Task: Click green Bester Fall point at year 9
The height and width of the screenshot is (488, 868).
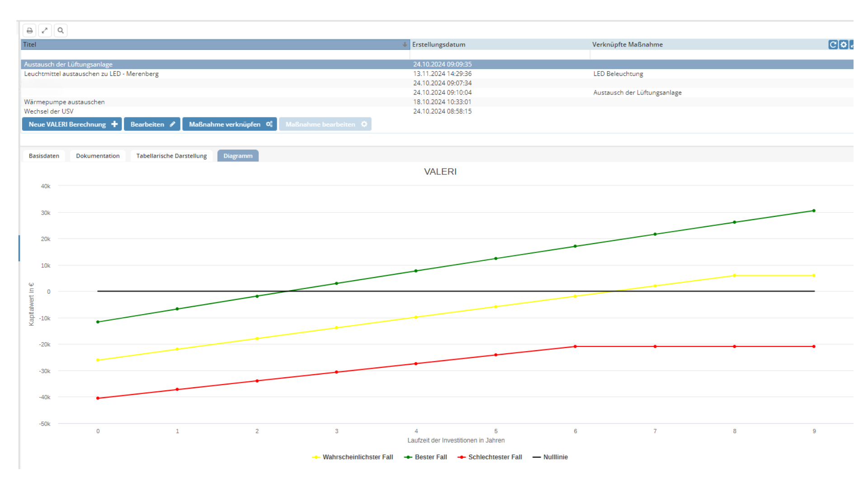Action: [x=814, y=211]
